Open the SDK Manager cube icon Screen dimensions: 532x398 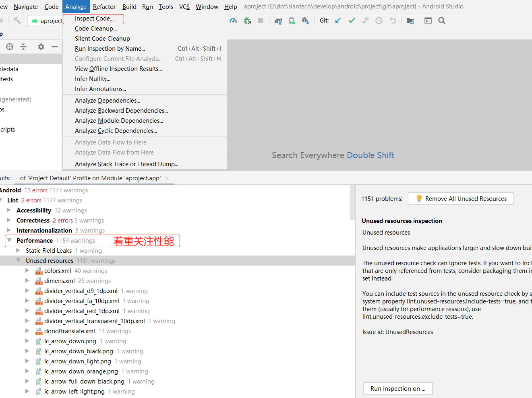[306, 21]
